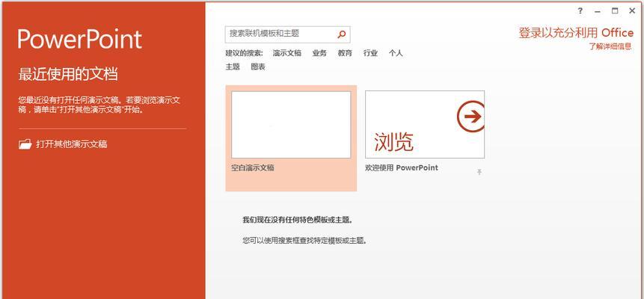
Task: Close the PowerPoint window
Action: click(632, 11)
